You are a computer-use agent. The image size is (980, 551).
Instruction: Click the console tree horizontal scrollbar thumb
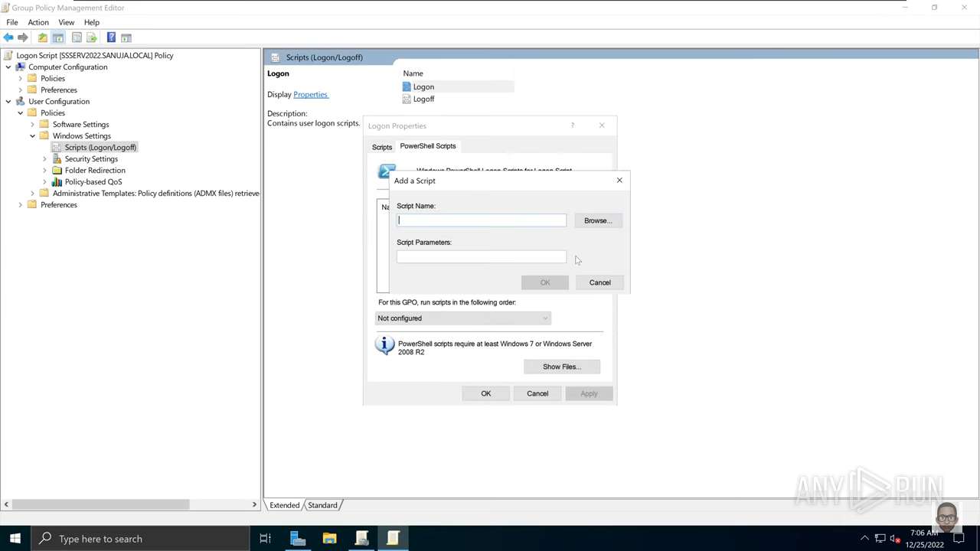coord(101,504)
